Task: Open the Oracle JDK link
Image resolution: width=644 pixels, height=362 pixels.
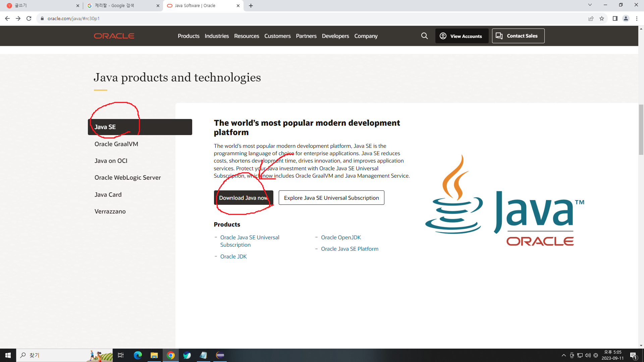Action: pyautogui.click(x=233, y=256)
